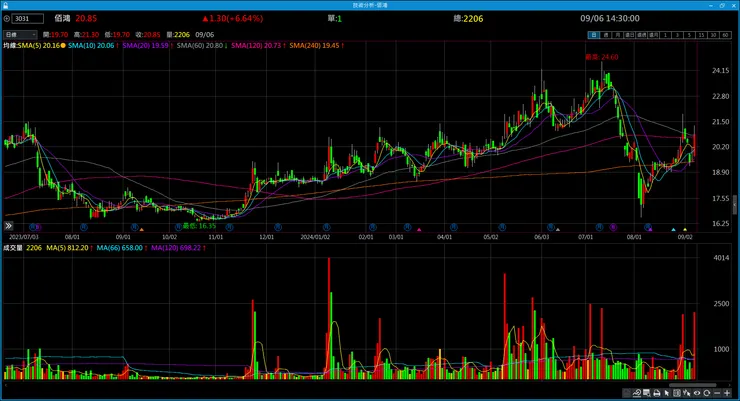
Task: Open the trend-line drawing tool icon
Action: coord(637,393)
